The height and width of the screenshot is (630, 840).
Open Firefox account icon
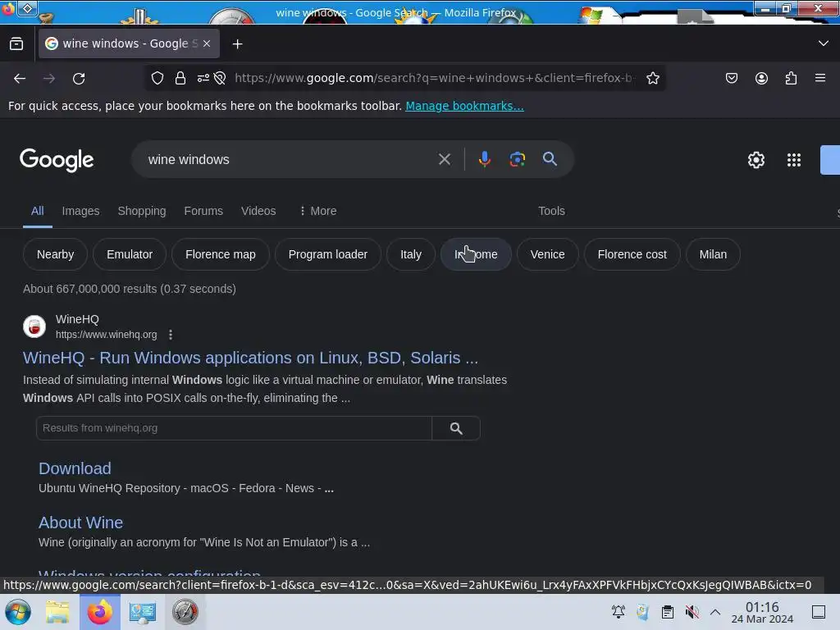(761, 78)
